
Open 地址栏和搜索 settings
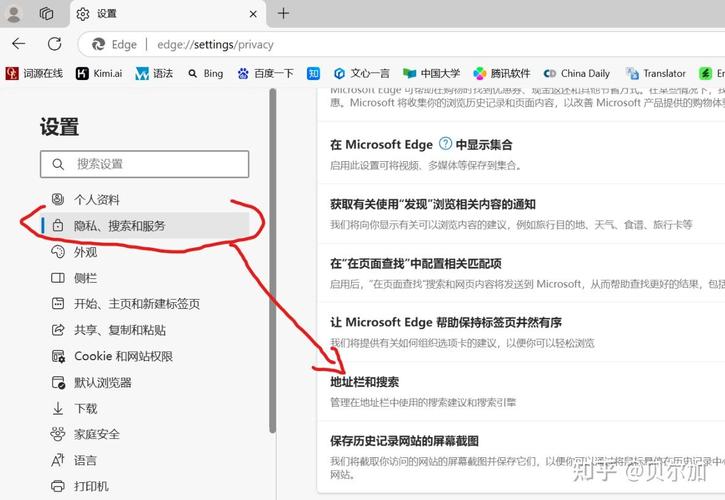click(x=521, y=391)
